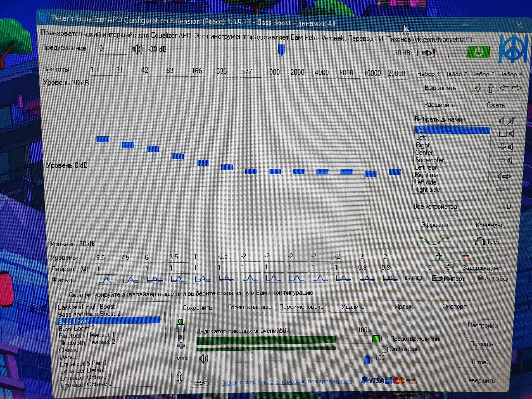This screenshot has height=399, width=532.
Task: Click the down arrow shift gains icon
Action: coord(478,88)
